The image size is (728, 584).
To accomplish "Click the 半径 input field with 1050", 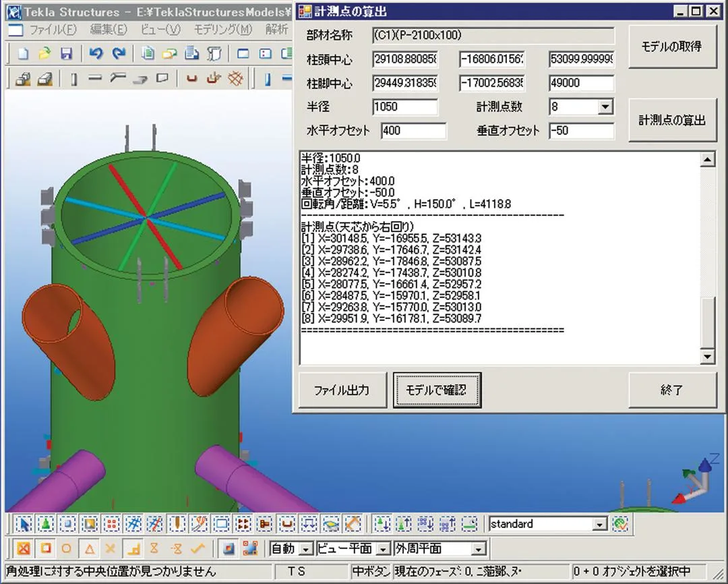I will (405, 107).
